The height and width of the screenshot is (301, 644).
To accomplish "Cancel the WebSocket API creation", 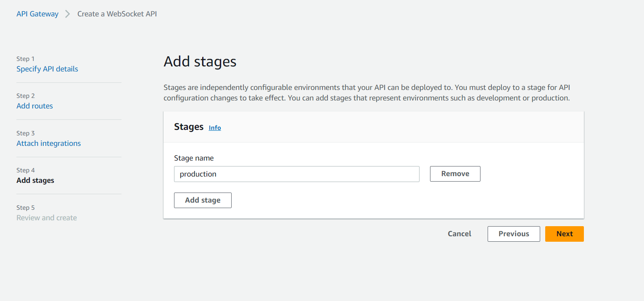I will 459,234.
